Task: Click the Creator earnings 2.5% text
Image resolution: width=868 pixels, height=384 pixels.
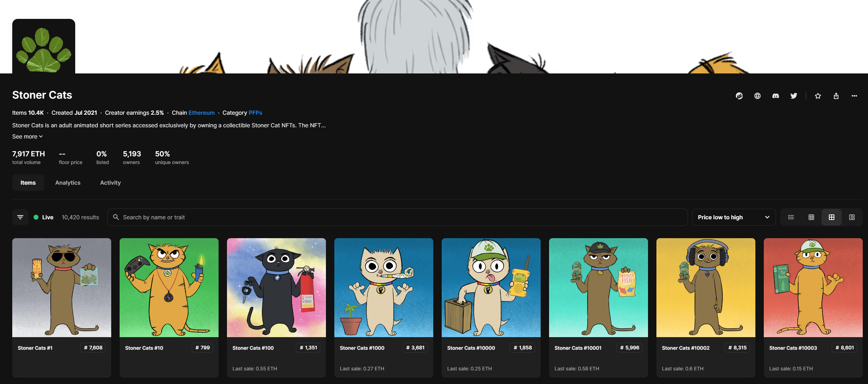Action: pyautogui.click(x=134, y=113)
